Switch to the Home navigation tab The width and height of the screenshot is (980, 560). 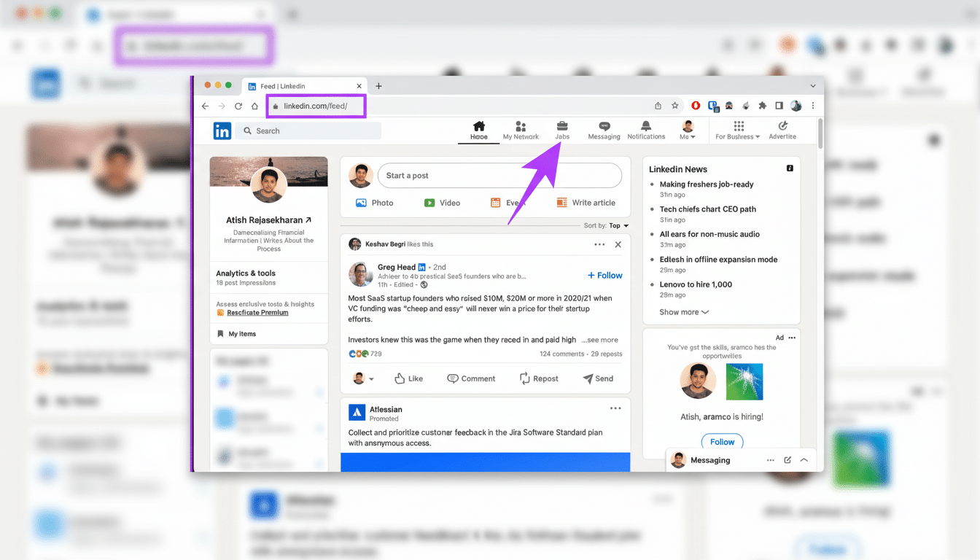(478, 125)
